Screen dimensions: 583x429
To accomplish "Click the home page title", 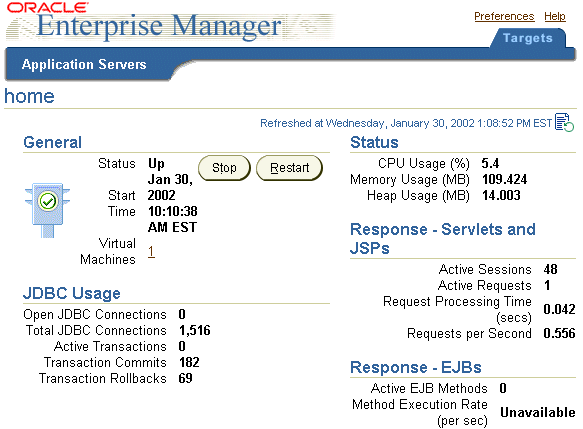I will (29, 96).
